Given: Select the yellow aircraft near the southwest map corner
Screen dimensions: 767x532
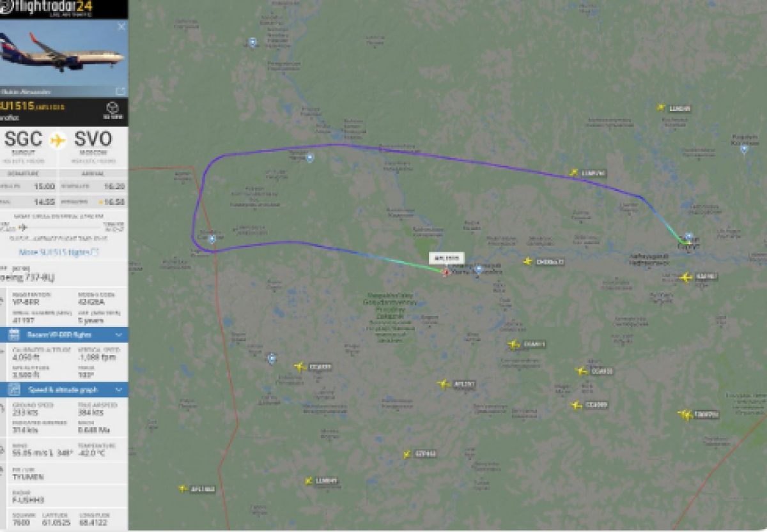Looking at the screenshot, I should pyautogui.click(x=183, y=489).
